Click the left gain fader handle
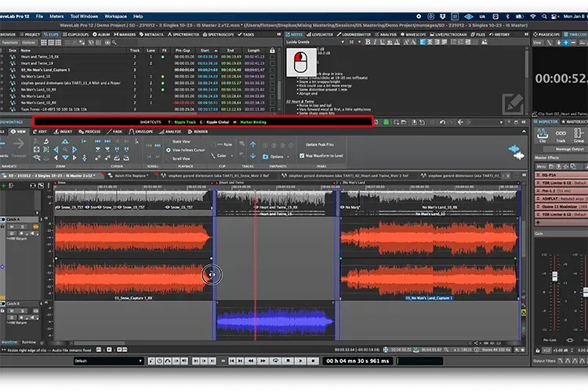Screen dimensions: 588x392 [x=554, y=277]
